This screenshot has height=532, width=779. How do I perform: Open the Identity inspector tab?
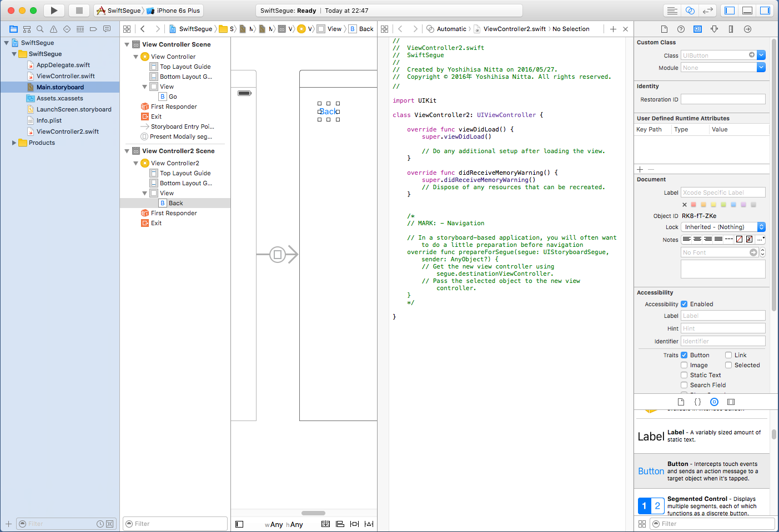point(697,29)
